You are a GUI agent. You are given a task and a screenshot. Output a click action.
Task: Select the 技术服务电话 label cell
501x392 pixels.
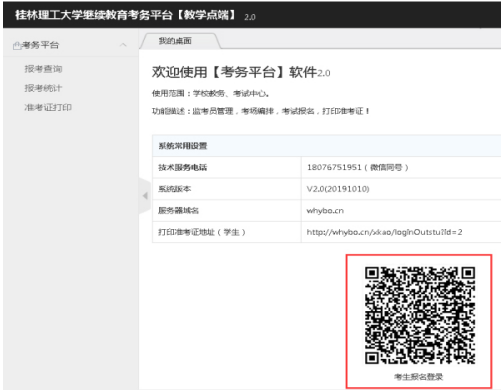(x=227, y=167)
